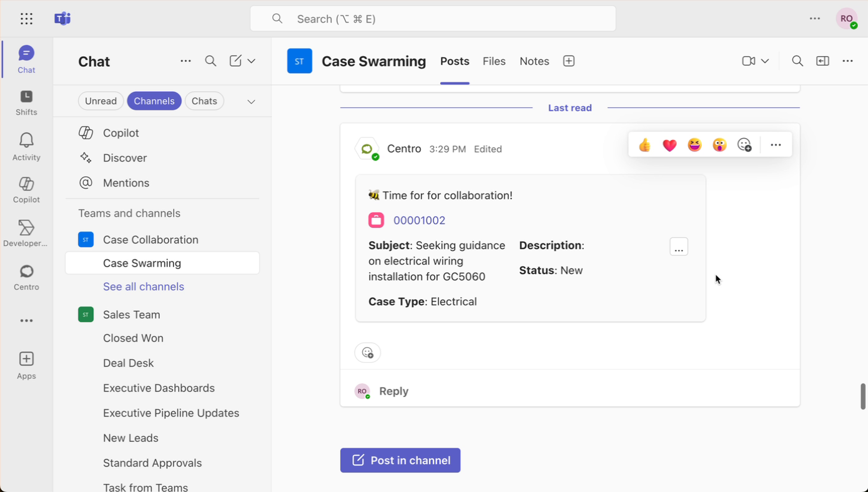The image size is (868, 492).
Task: Open channel more options ellipsis
Action: [x=847, y=61]
